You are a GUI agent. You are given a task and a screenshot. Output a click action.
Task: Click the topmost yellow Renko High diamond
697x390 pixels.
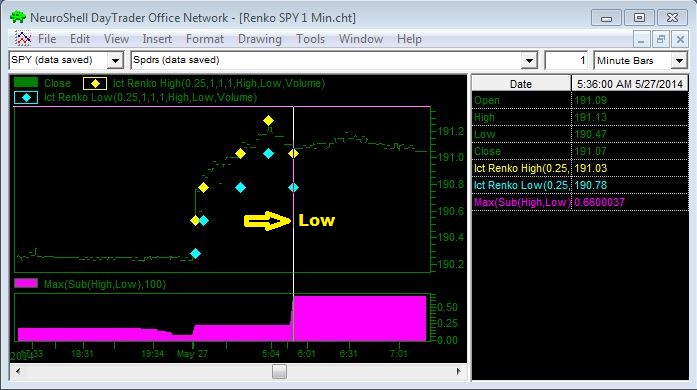(268, 120)
